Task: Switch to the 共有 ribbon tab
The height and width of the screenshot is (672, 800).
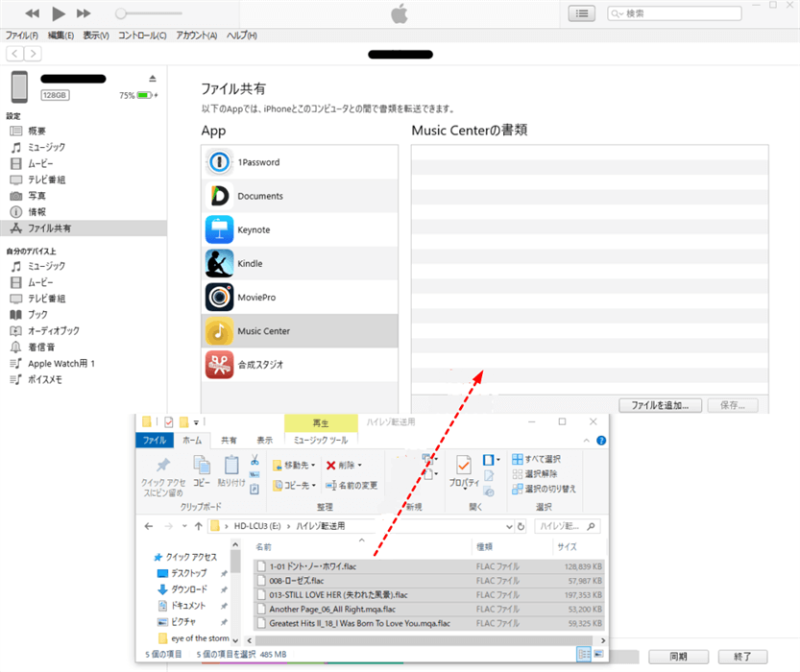Action: coord(229,440)
